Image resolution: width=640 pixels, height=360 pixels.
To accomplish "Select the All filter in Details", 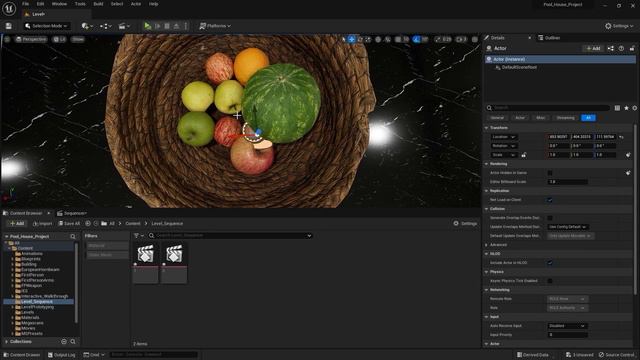I will tap(588, 118).
